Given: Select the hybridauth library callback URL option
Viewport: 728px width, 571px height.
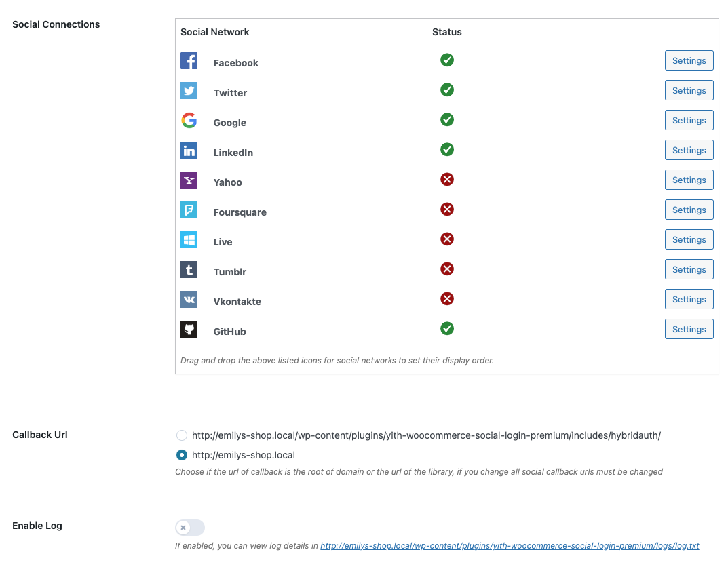Looking at the screenshot, I should (182, 435).
